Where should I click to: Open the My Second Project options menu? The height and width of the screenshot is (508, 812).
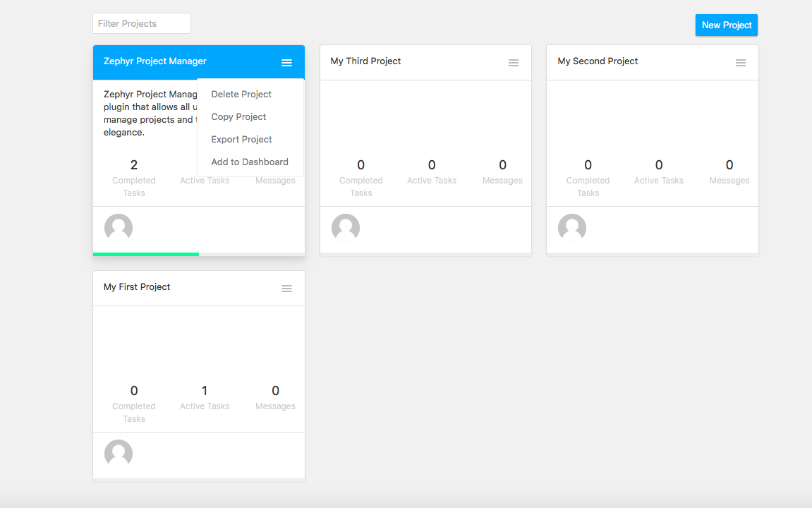741,62
